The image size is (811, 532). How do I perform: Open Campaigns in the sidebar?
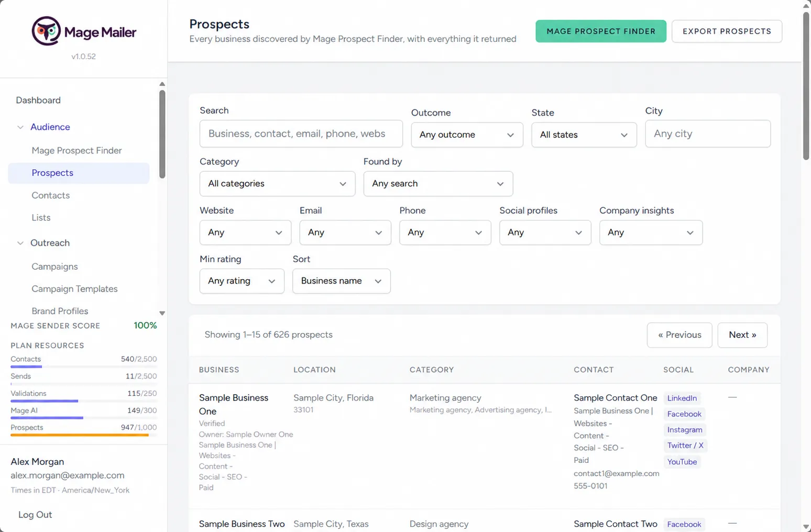coord(54,267)
